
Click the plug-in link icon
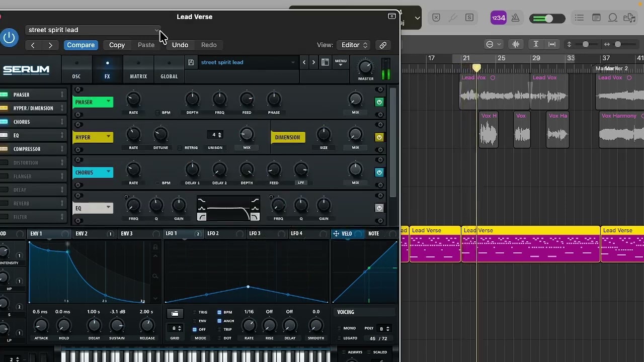383,45
